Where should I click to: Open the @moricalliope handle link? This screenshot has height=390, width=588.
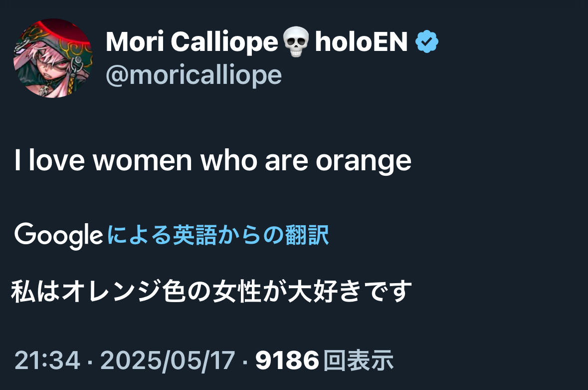coord(194,75)
